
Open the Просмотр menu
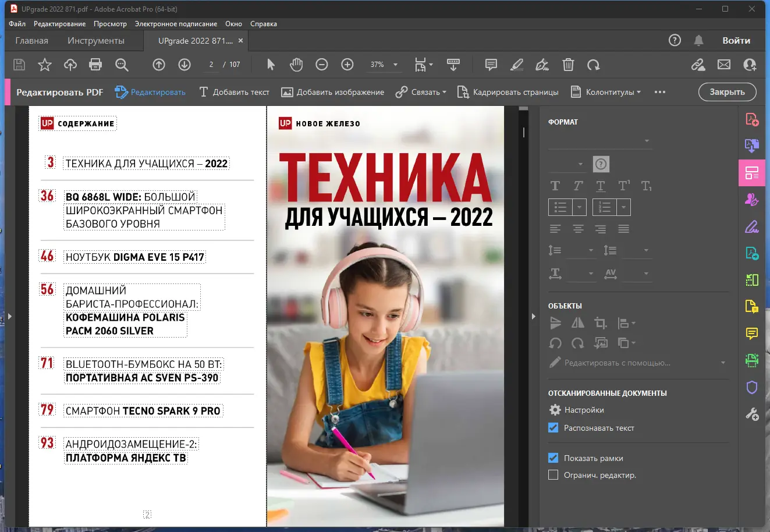click(110, 24)
